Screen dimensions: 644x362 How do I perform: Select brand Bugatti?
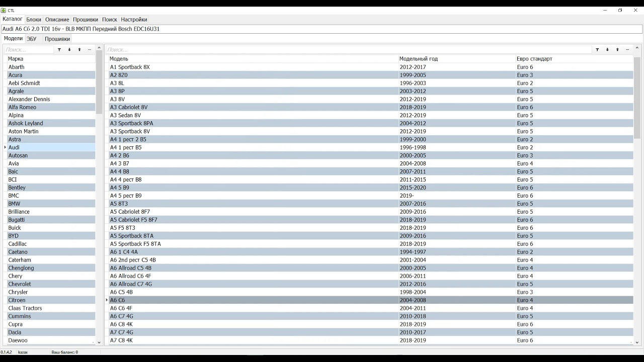click(x=51, y=220)
